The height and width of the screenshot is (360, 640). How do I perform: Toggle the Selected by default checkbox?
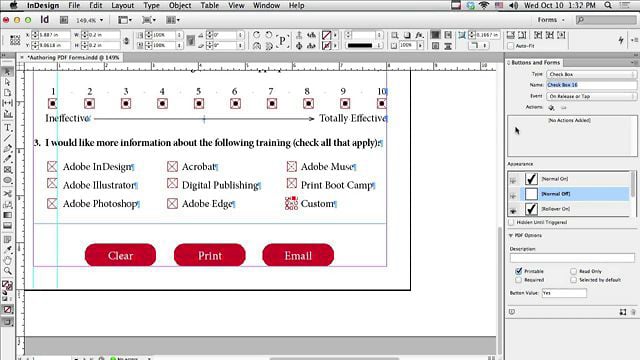click(573, 280)
